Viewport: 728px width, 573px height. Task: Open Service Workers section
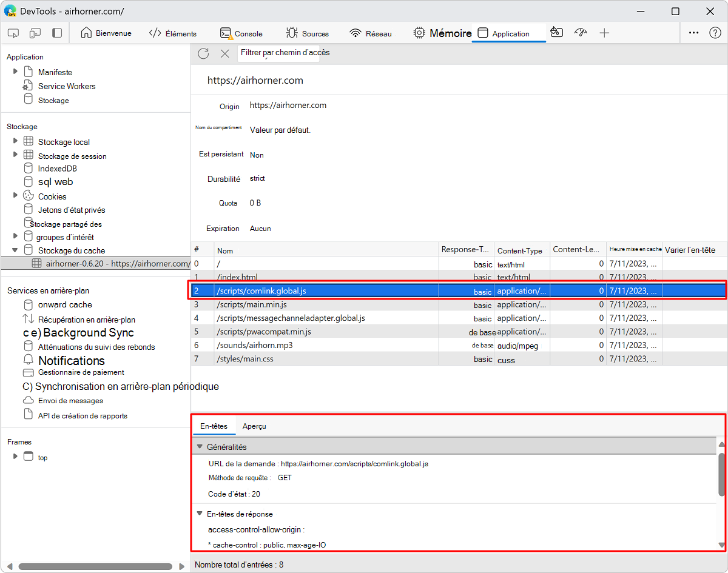(67, 86)
